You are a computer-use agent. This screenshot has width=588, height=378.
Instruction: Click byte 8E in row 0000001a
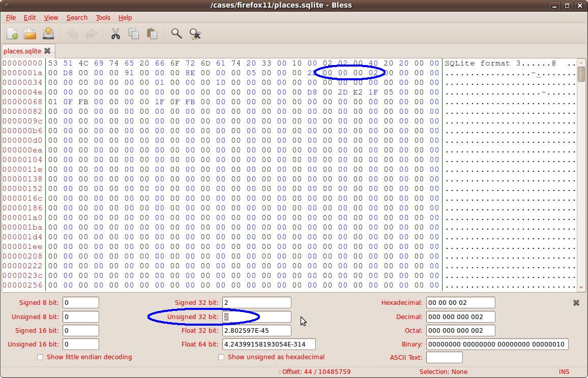click(190, 73)
